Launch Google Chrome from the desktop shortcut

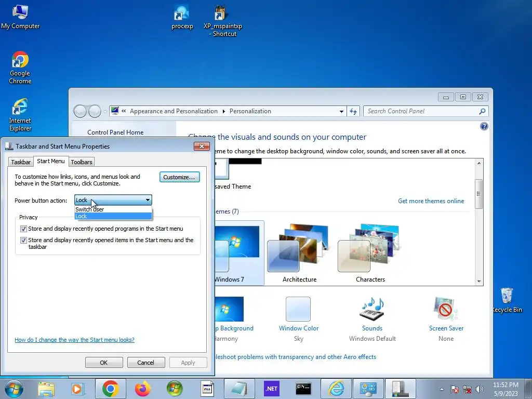(20, 67)
